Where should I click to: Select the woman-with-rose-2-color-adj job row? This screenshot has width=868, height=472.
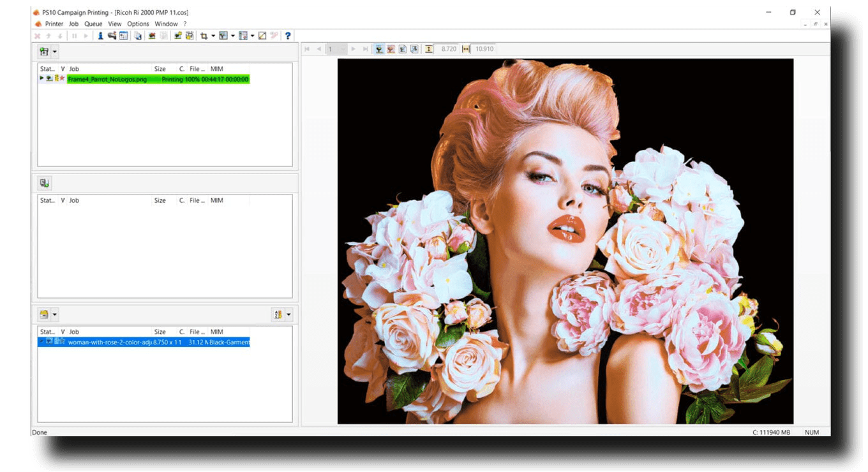[144, 342]
